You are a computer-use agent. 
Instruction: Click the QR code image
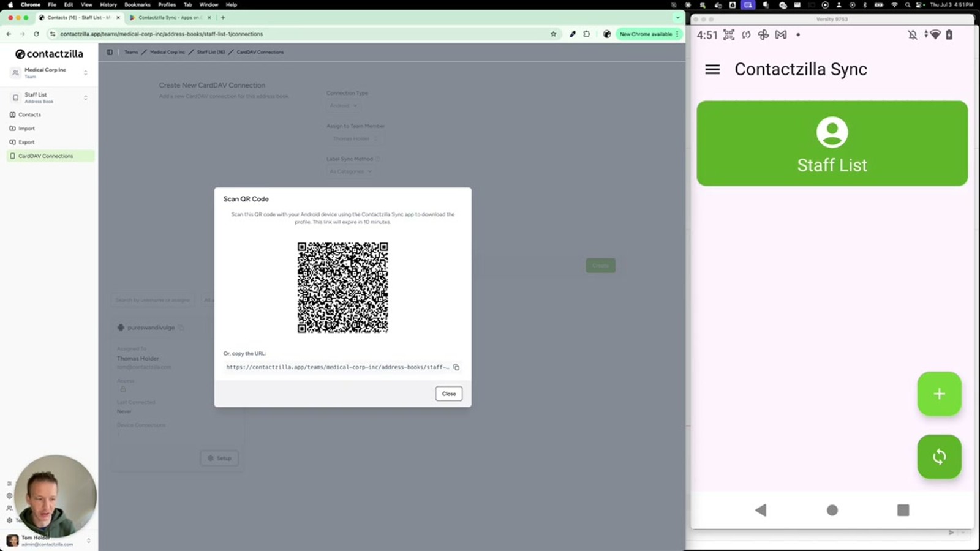(x=343, y=288)
